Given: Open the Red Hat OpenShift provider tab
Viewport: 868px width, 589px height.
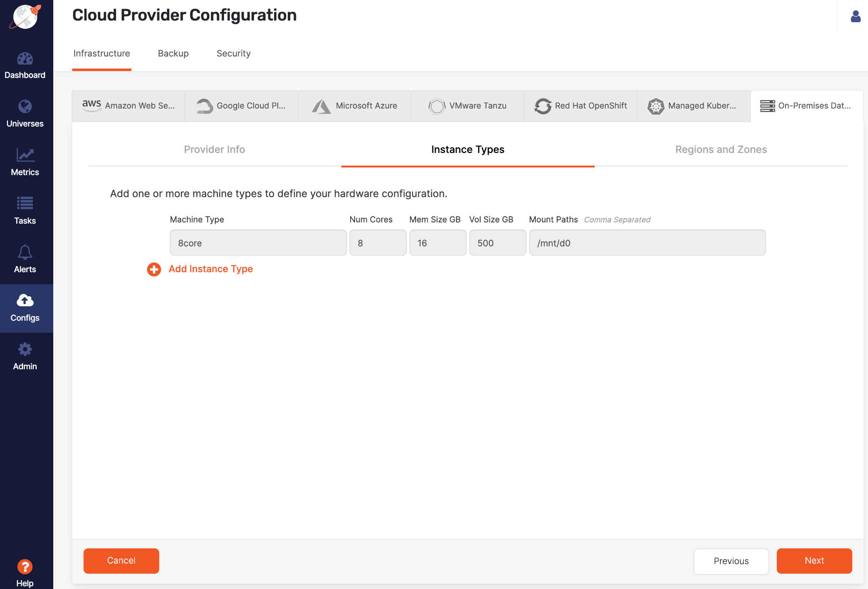Looking at the screenshot, I should (581, 105).
